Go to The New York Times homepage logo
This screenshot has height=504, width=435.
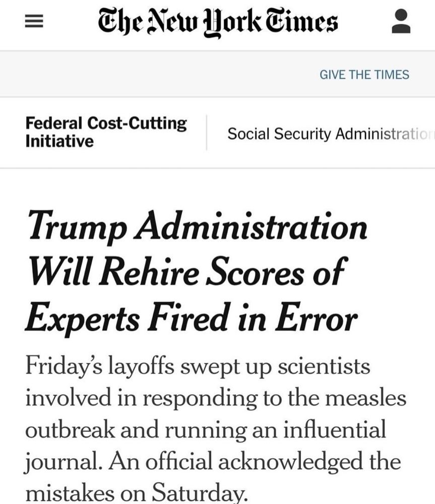coord(218,22)
